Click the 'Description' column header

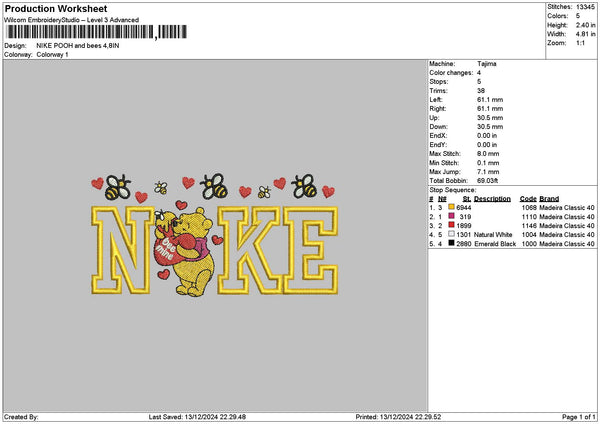click(492, 199)
